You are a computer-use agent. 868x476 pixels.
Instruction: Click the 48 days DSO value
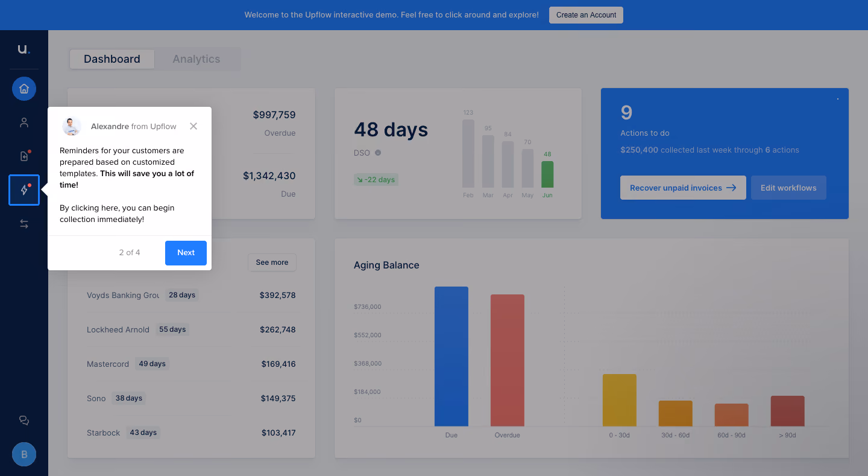click(x=391, y=130)
